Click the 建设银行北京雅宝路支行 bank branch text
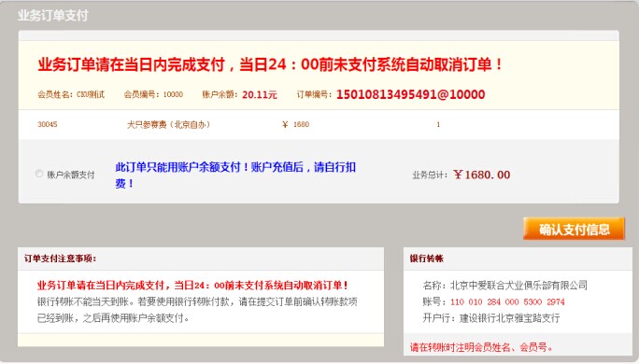The width and height of the screenshot is (639, 364). pos(510,318)
